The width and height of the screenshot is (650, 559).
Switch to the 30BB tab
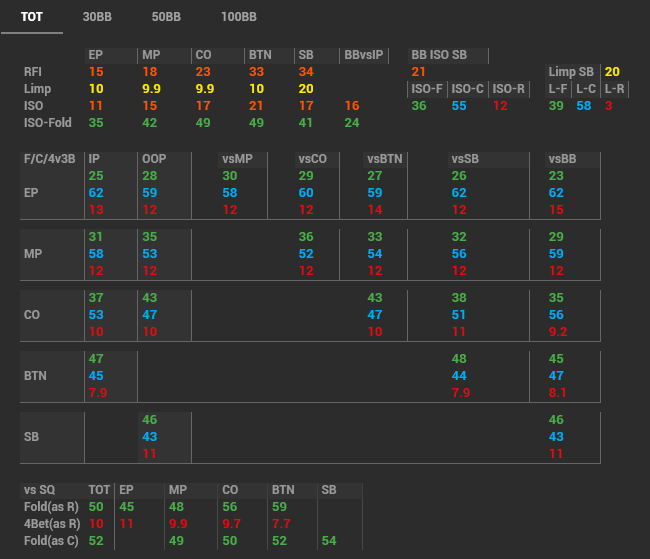97,17
